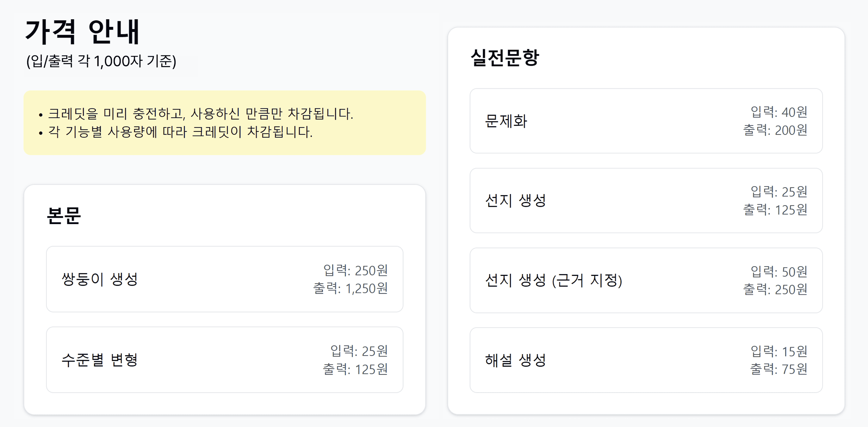Click the 가격 안내 page heading
The height and width of the screenshot is (427, 868).
pos(82,32)
